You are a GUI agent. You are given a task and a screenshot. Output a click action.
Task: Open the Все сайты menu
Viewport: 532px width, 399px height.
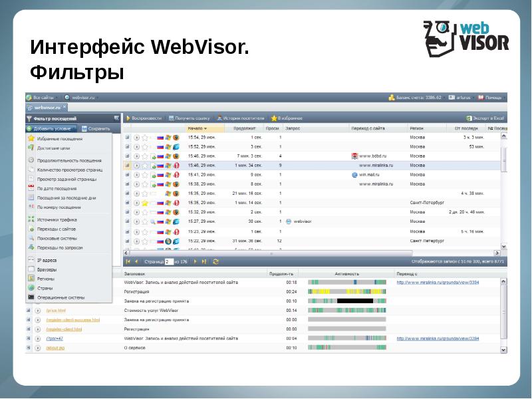click(x=40, y=96)
